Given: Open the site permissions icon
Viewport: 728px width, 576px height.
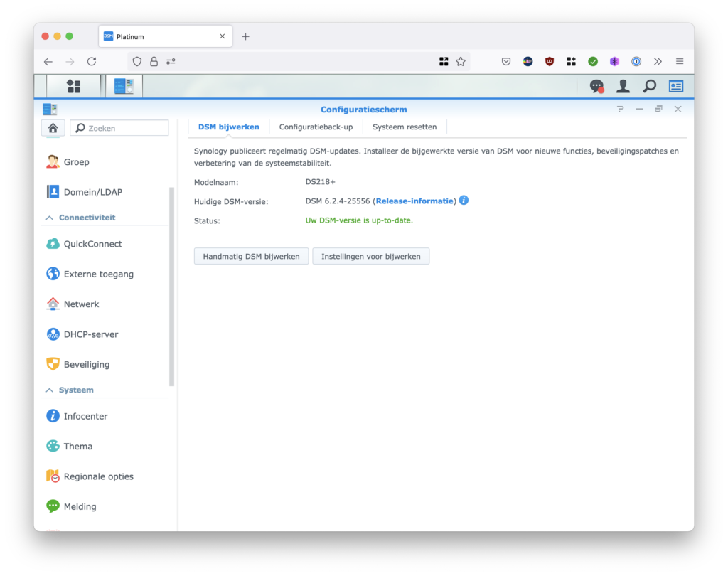Looking at the screenshot, I should 171,61.
